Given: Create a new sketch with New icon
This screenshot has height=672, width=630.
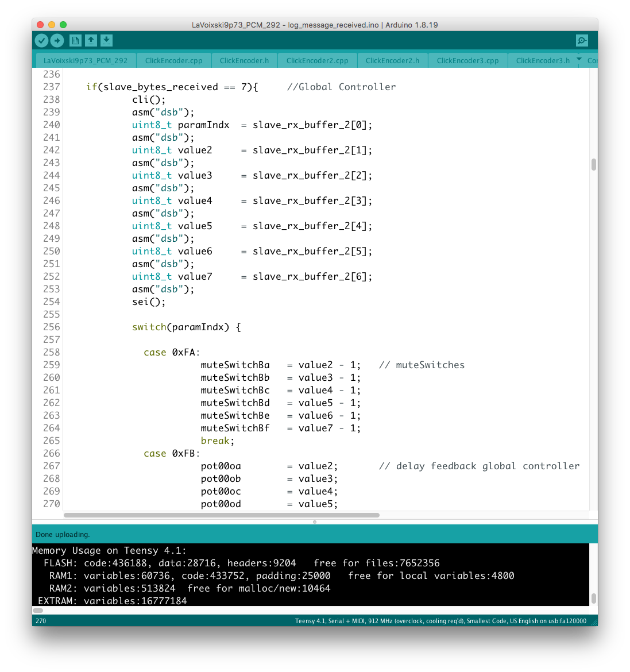Looking at the screenshot, I should click(x=75, y=40).
